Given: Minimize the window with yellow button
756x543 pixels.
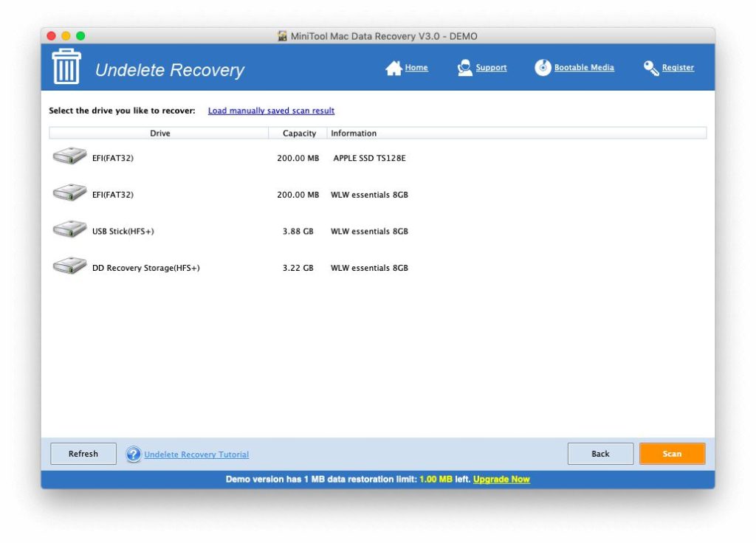Looking at the screenshot, I should [x=66, y=35].
